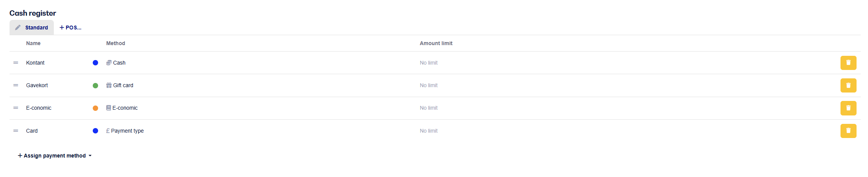Edit the Kontant amount limit field
The height and width of the screenshot is (177, 868).
point(429,63)
